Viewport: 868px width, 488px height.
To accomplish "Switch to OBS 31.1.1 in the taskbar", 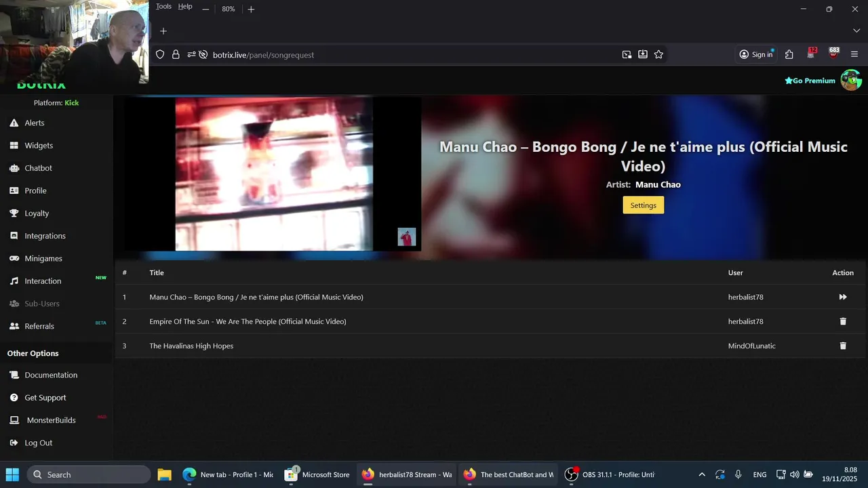I will coord(610,474).
